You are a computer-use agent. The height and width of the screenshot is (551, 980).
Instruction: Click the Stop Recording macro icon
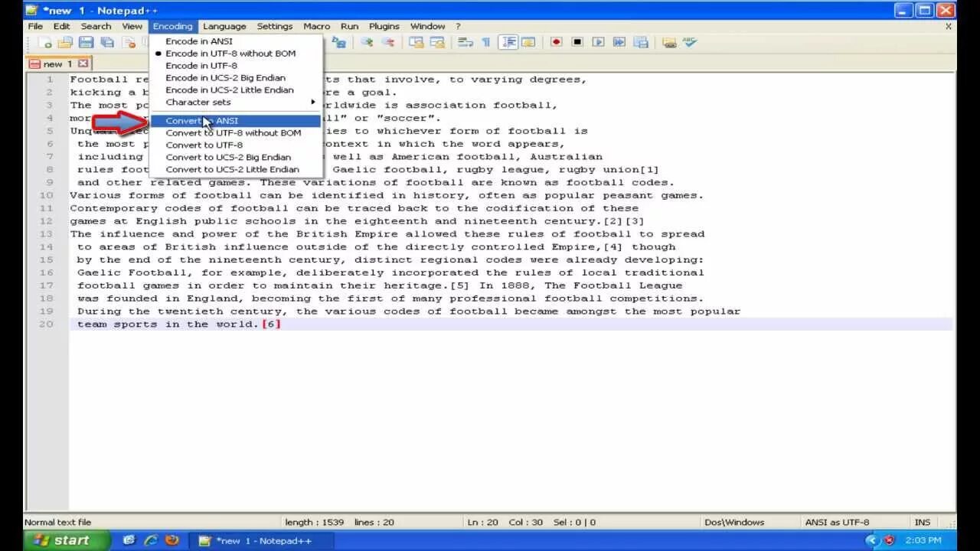pos(577,42)
